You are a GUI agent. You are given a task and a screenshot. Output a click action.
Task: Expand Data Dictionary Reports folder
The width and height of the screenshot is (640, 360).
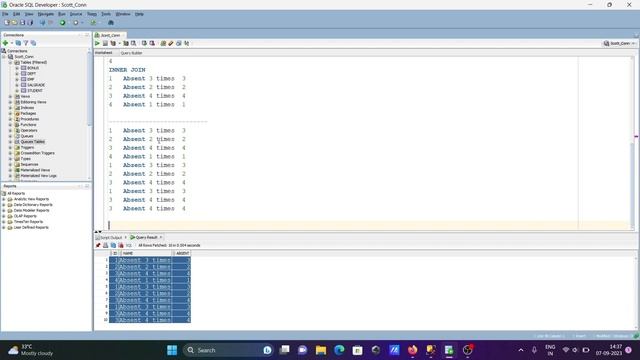[x=4, y=205]
